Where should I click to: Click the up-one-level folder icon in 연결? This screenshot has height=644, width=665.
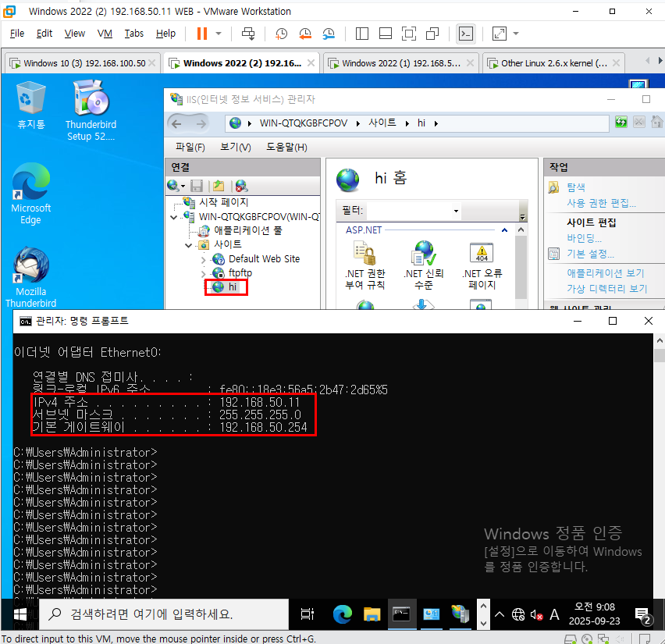[219, 186]
